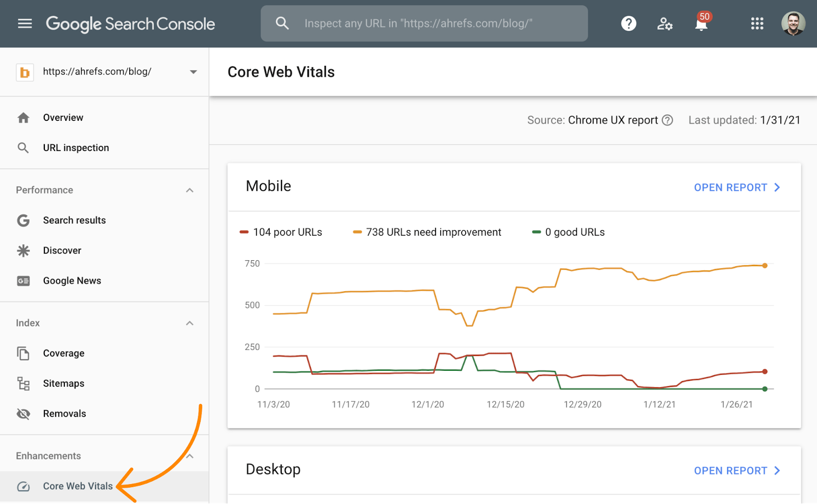The width and height of the screenshot is (817, 504).
Task: Open users and settings management icon
Action: tap(664, 23)
